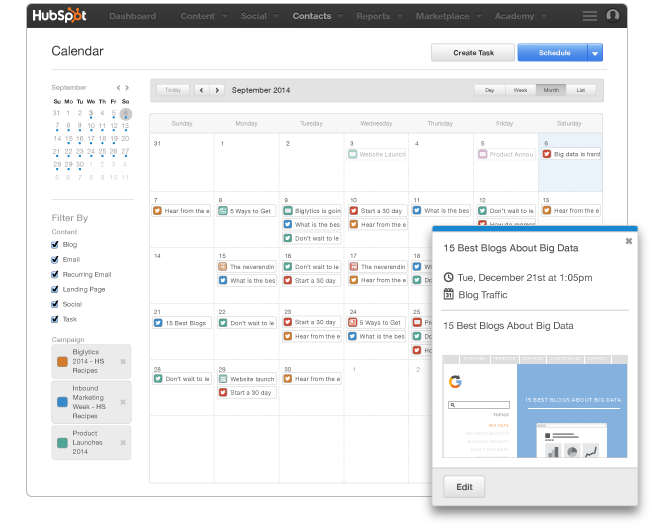Remove the Biglytics 2014 campaign filter
Screen dimensions: 650x525
(123, 361)
